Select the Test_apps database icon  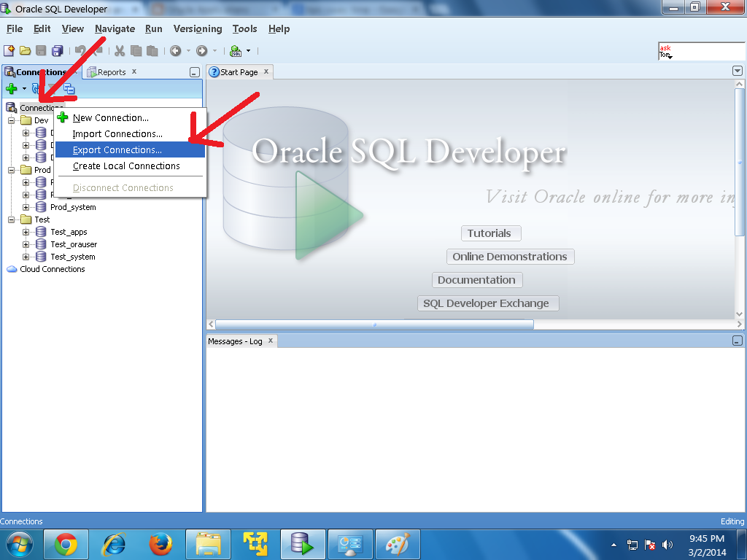point(42,232)
